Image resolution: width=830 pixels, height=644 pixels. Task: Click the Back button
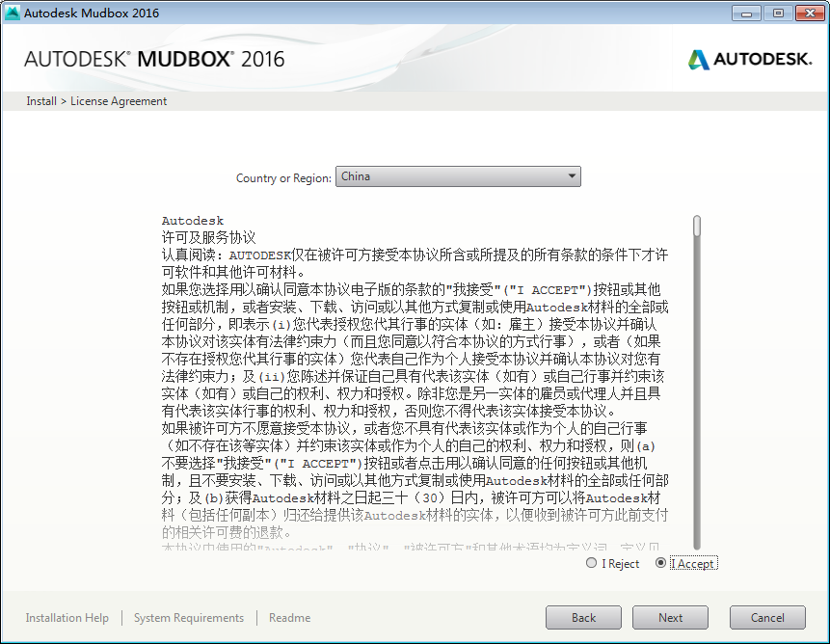[583, 617]
